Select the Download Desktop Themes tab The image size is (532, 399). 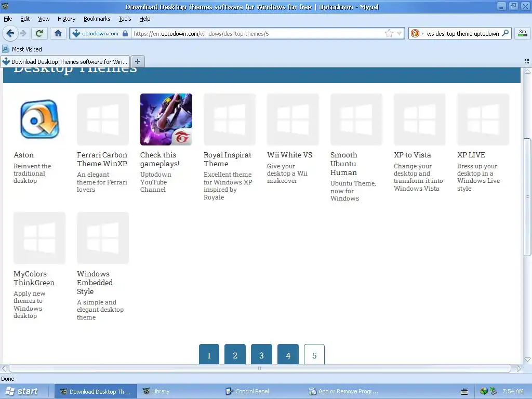[x=65, y=61]
